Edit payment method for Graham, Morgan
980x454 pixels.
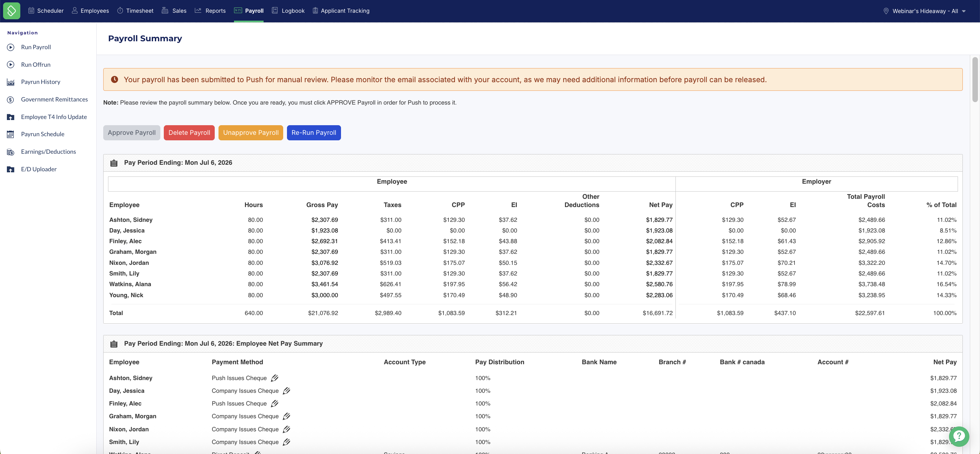click(x=287, y=416)
